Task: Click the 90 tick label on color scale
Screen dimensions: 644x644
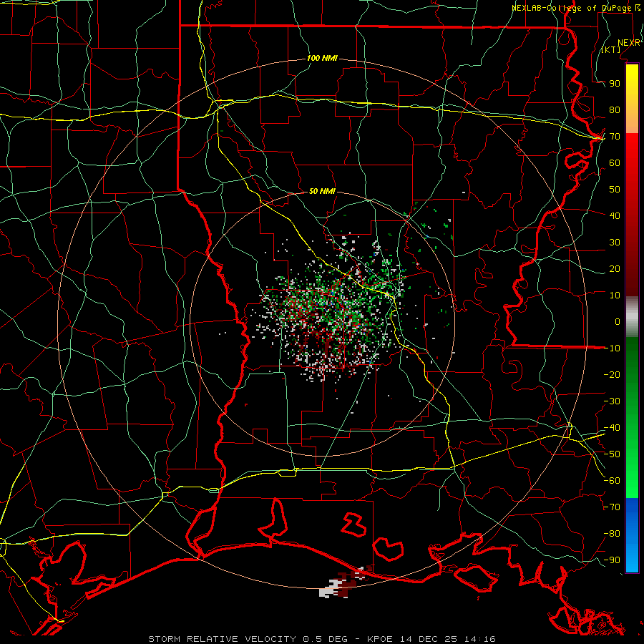Action: pyautogui.click(x=615, y=84)
